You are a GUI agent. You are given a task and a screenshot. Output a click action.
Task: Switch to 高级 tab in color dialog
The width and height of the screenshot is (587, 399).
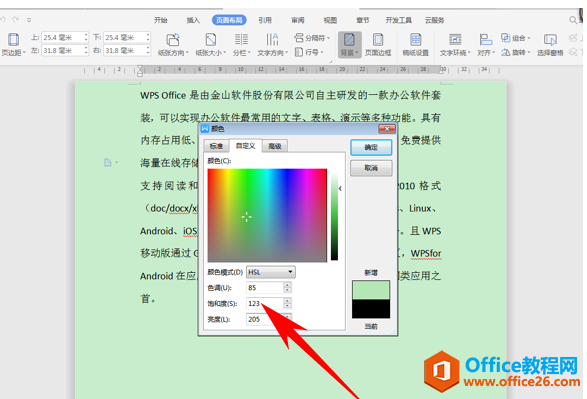tap(275, 146)
